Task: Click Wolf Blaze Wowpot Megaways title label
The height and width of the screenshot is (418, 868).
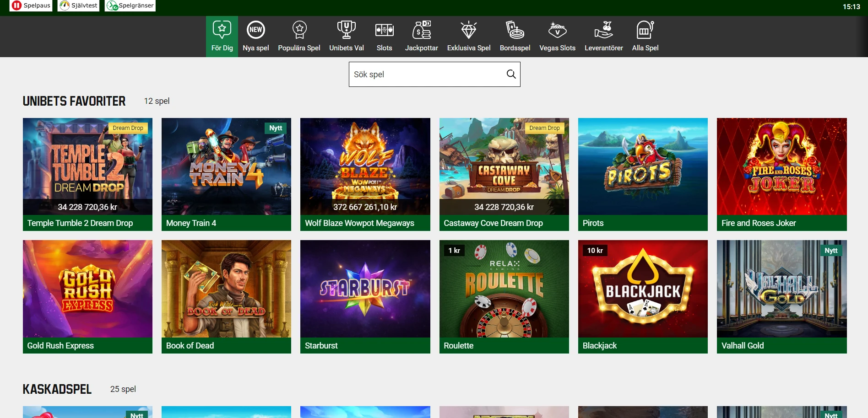Action: click(x=359, y=223)
